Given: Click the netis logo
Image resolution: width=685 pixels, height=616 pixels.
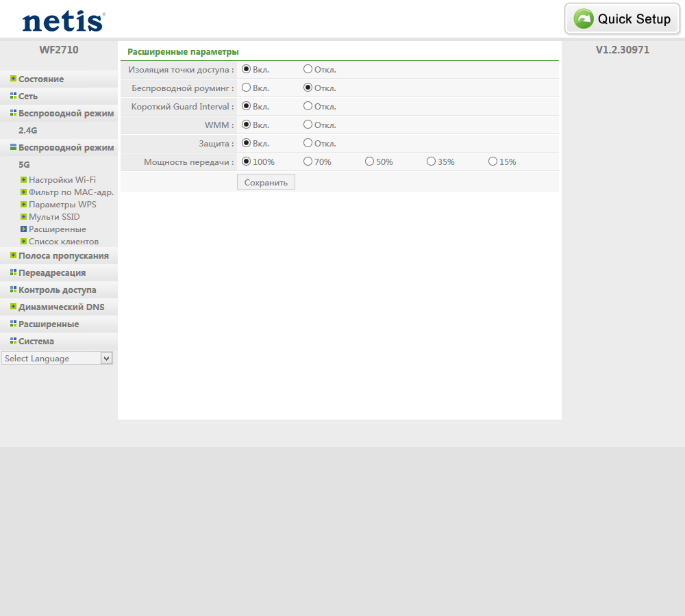Looking at the screenshot, I should coord(63,21).
